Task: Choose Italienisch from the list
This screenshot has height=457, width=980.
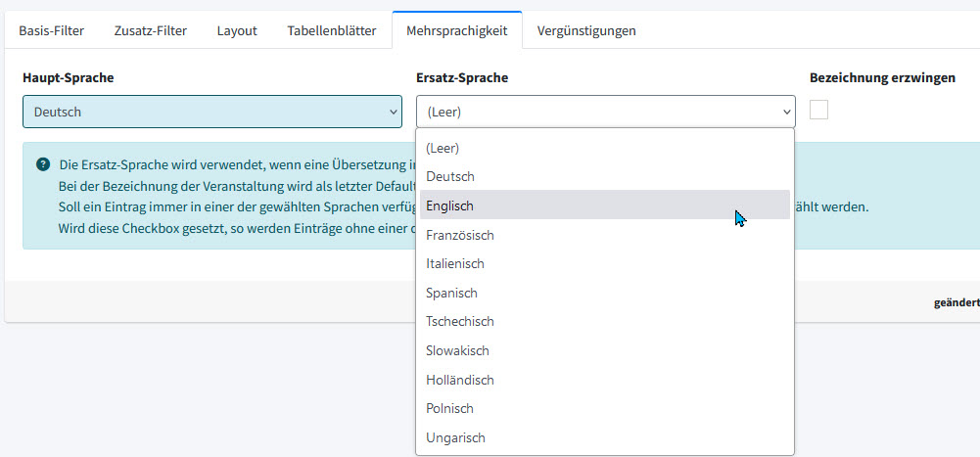Action: (605, 264)
